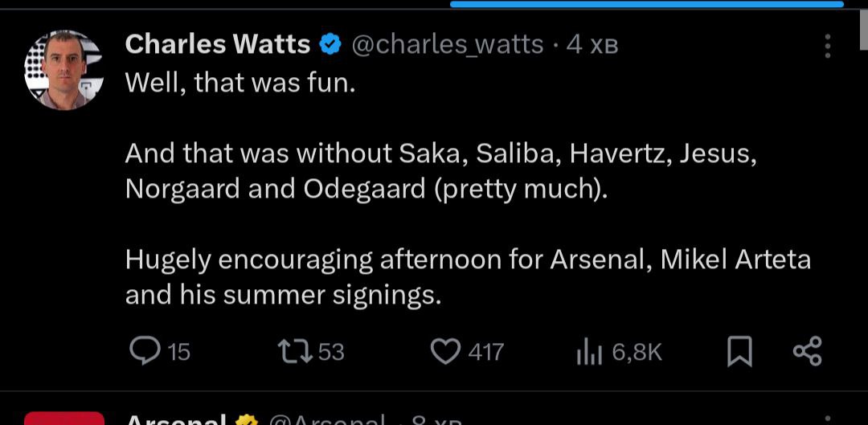Screen dimensions: 868x425
Task: Share the tweet via share icon
Action: point(807,351)
